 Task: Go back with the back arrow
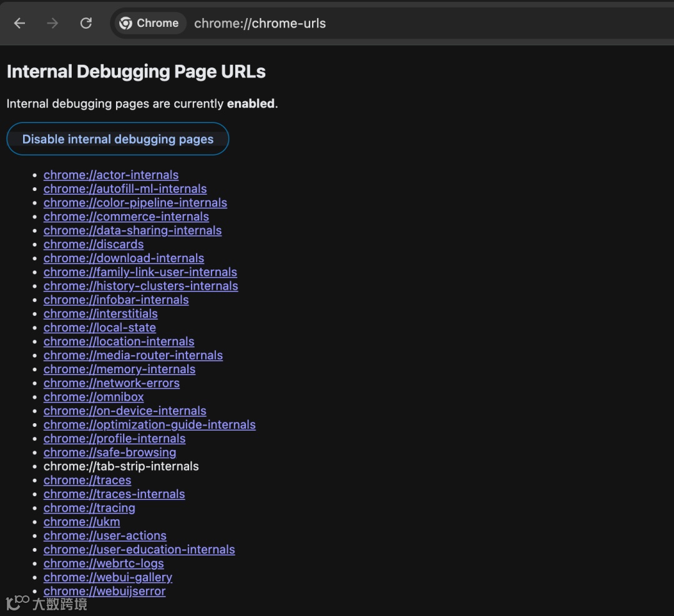(x=20, y=23)
